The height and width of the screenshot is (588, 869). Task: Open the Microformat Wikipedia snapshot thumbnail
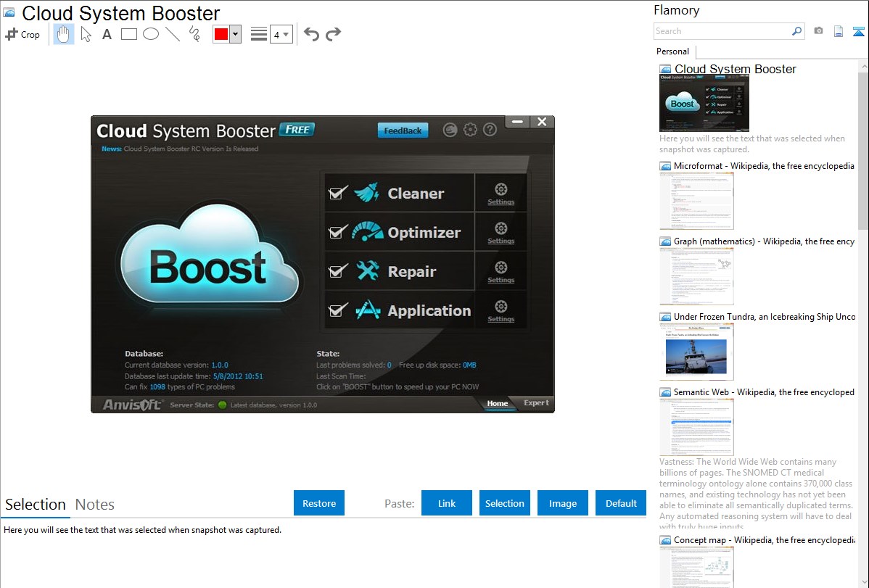(x=696, y=201)
